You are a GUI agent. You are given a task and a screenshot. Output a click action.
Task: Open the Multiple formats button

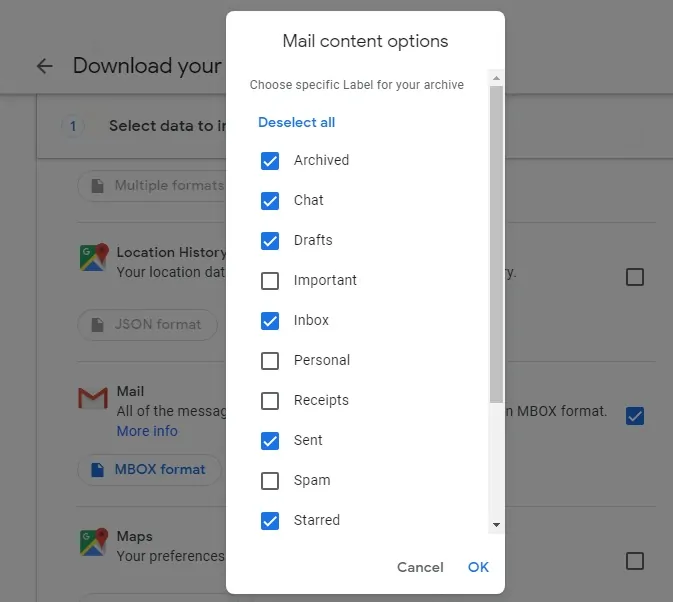152,186
